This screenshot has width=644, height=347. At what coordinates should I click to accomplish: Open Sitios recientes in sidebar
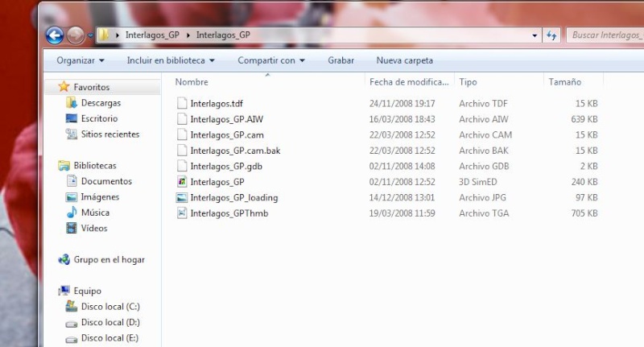click(110, 134)
